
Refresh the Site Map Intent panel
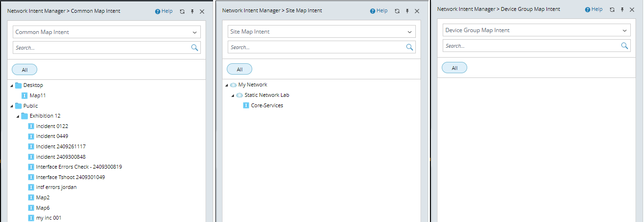(x=397, y=11)
